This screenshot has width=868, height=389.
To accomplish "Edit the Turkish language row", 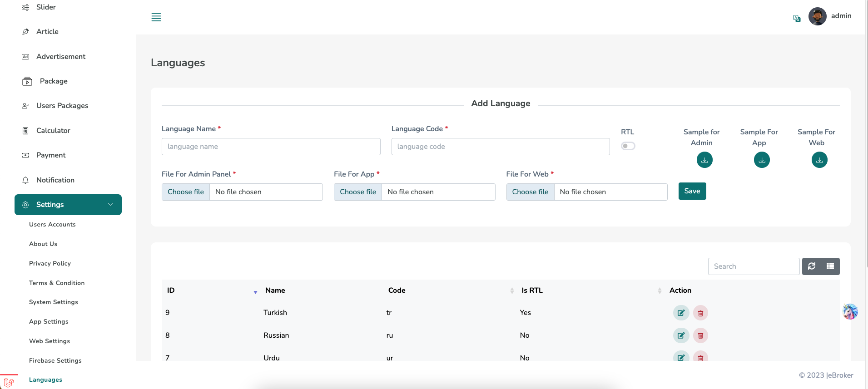I will click(x=681, y=313).
